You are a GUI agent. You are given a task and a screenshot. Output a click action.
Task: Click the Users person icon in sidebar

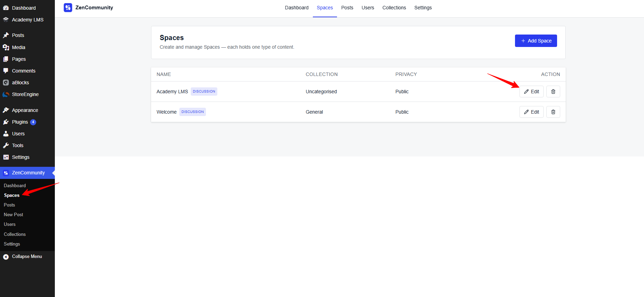click(6, 134)
